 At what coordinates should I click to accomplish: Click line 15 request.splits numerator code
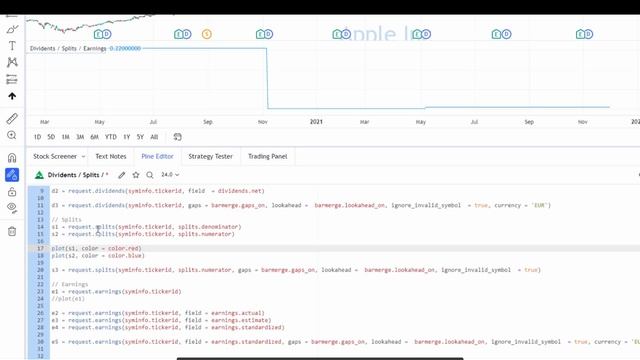click(x=143, y=234)
